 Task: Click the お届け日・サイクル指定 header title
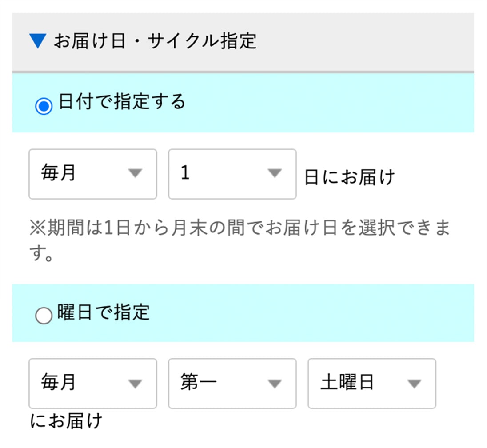click(x=155, y=42)
